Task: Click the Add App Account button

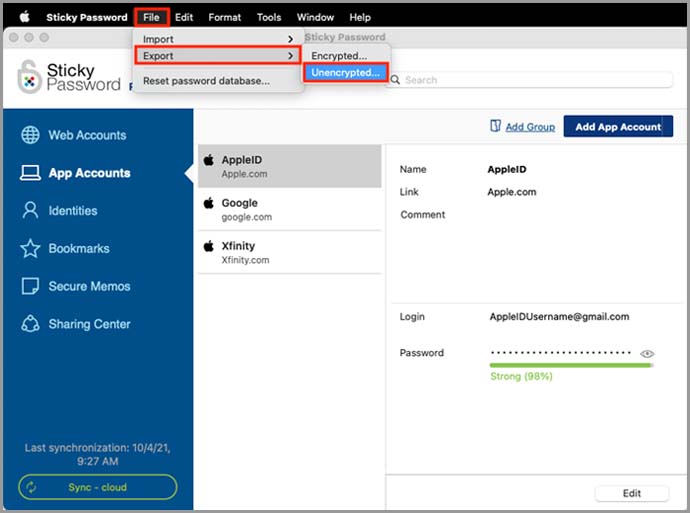Action: click(618, 127)
